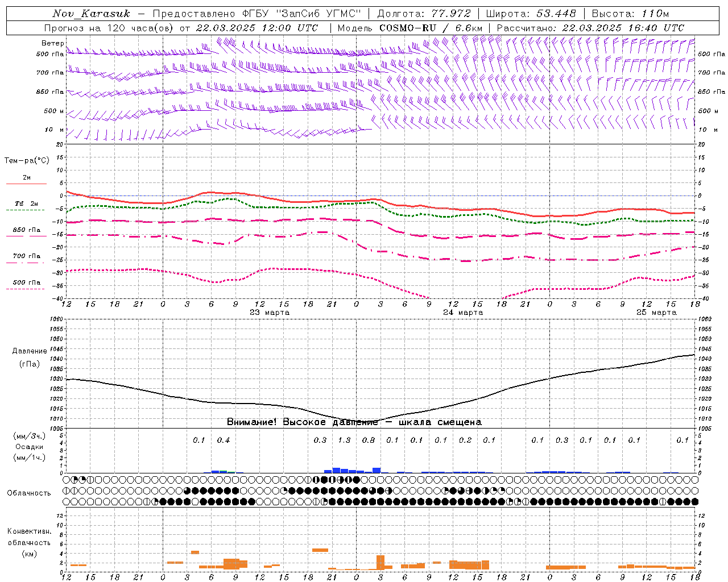Click the station name "Nov_Karasuk"
The width and height of the screenshot is (728, 582).
click(91, 14)
